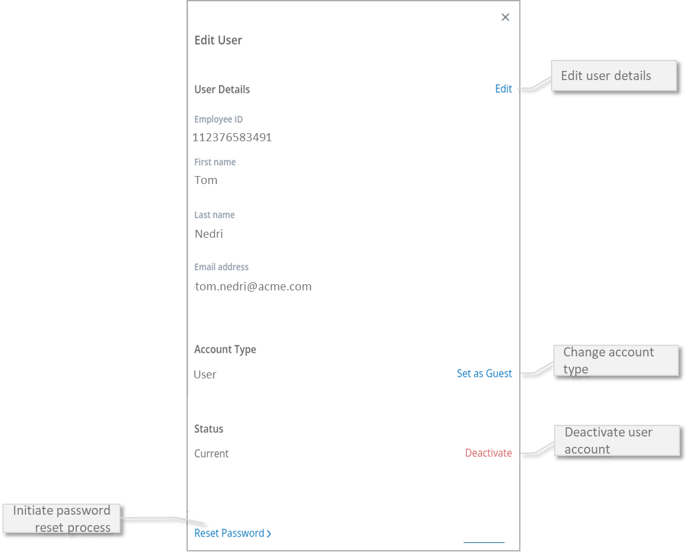
Task: Click the Email address field label
Action: [221, 267]
